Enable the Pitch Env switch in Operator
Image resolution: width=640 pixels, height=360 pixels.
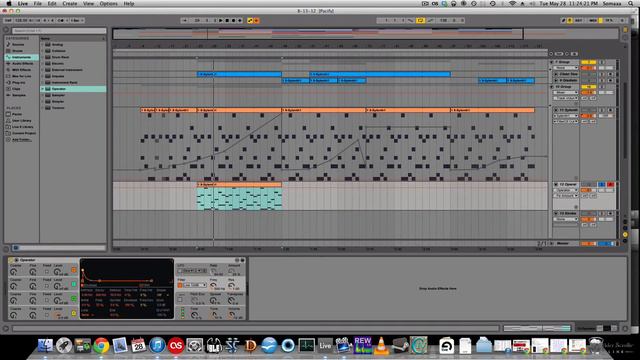point(180,300)
